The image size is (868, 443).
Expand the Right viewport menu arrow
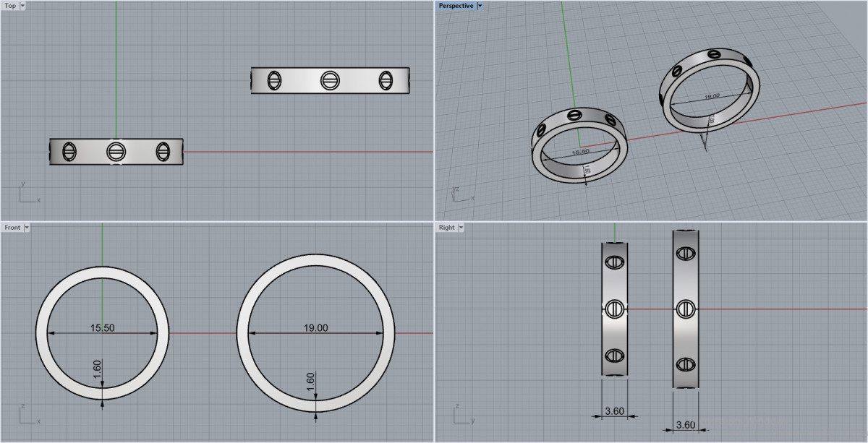point(461,228)
